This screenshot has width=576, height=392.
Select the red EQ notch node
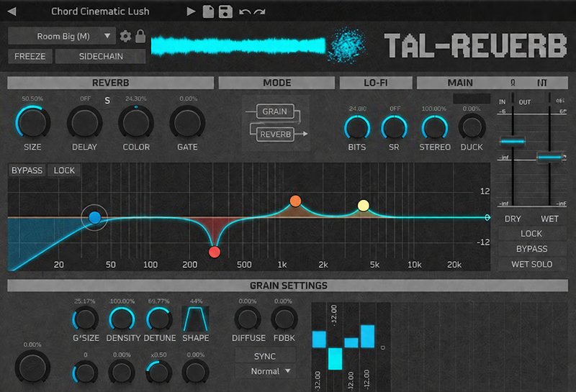click(x=215, y=252)
